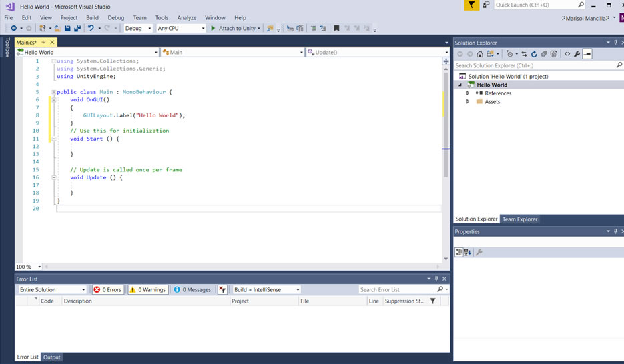Open the Entire Solution scope dropdown
Viewport: 624px width, 364px height.
click(x=52, y=290)
